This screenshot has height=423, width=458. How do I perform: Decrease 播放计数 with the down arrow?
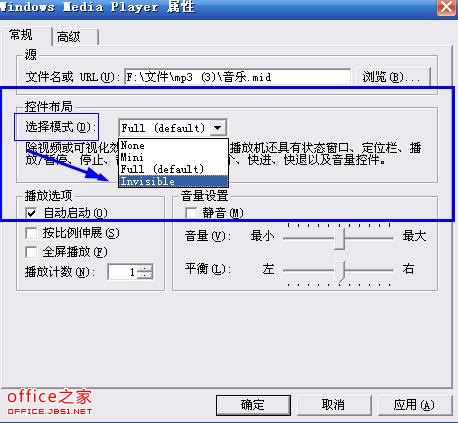pyautogui.click(x=145, y=276)
